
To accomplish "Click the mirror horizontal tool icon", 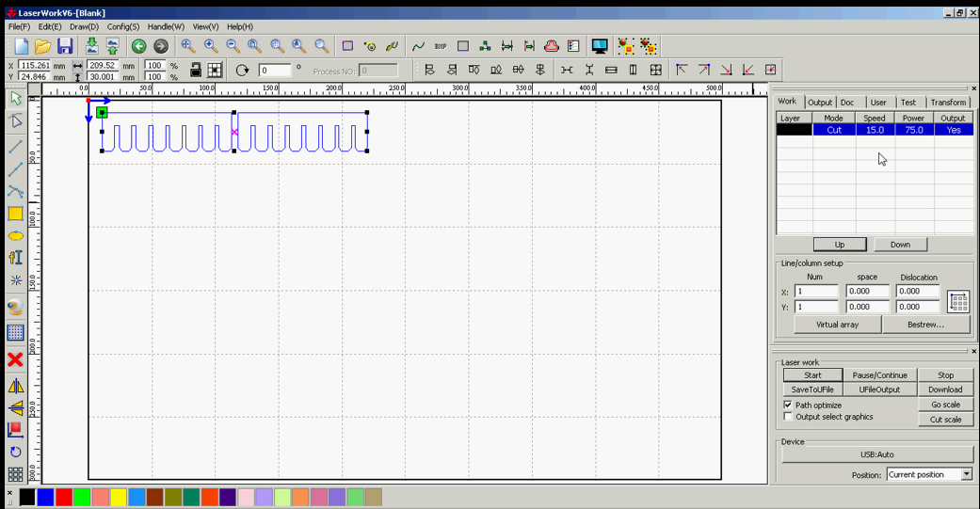I will 16,386.
